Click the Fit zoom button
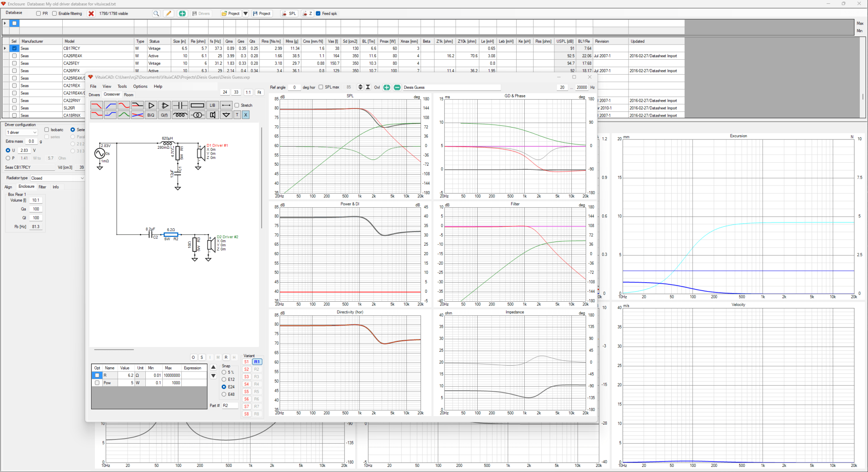The height and width of the screenshot is (472, 868). click(x=259, y=92)
